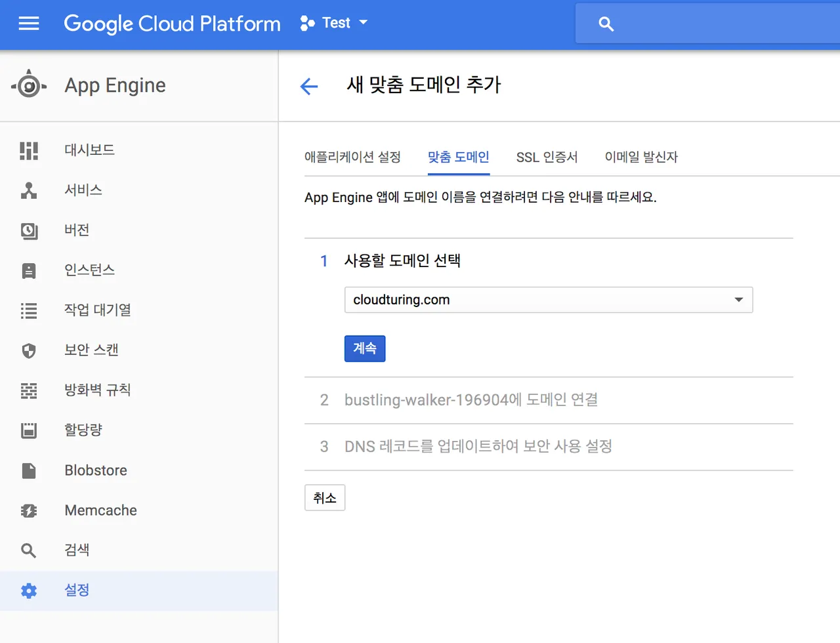The height and width of the screenshot is (643, 840).
Task: Click the 설정 gear icon
Action: pyautogui.click(x=29, y=591)
